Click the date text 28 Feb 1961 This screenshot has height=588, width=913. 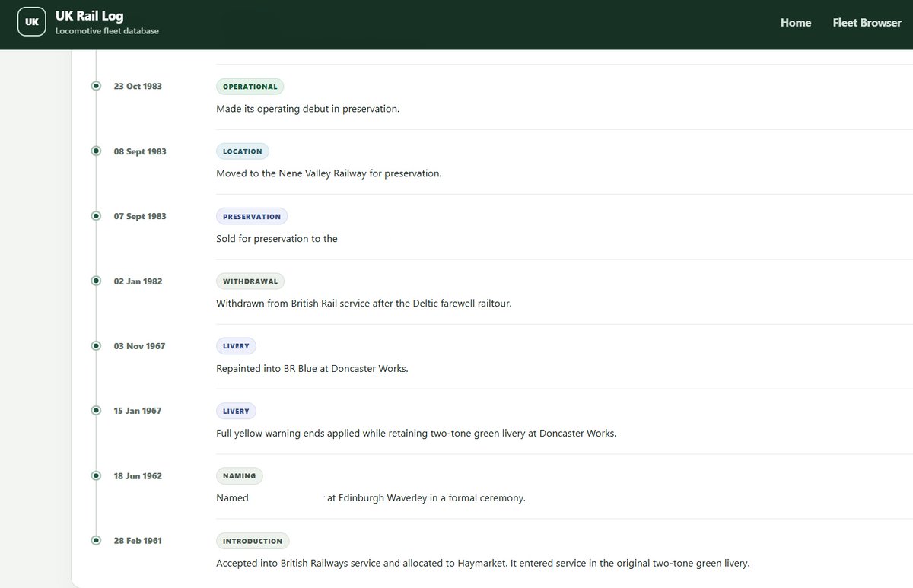(138, 541)
